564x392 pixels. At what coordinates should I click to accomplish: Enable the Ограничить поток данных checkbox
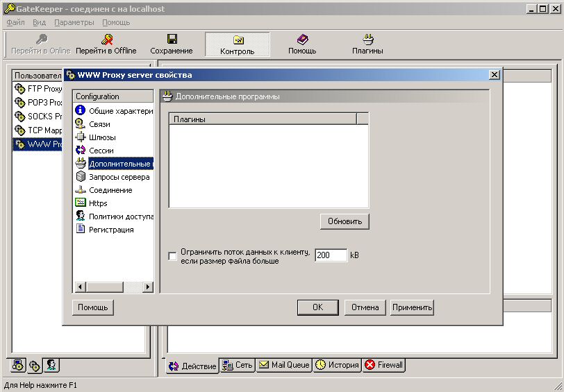pyautogui.click(x=173, y=256)
